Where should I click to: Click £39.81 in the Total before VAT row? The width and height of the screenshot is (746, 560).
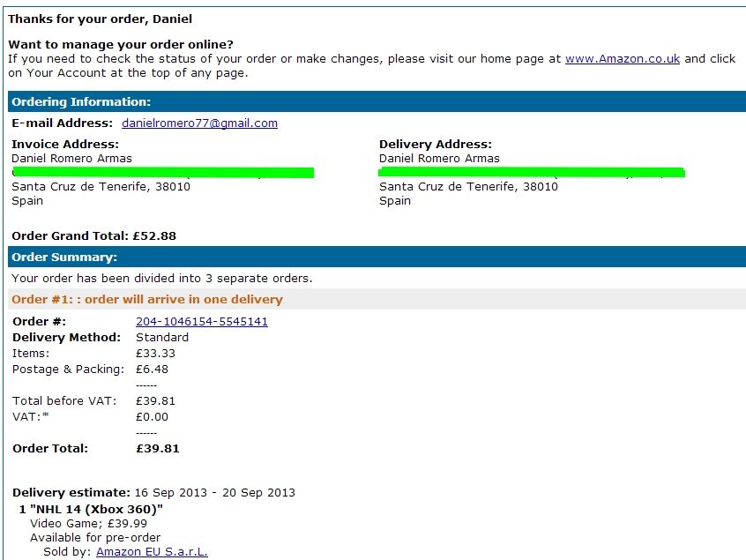point(155,401)
